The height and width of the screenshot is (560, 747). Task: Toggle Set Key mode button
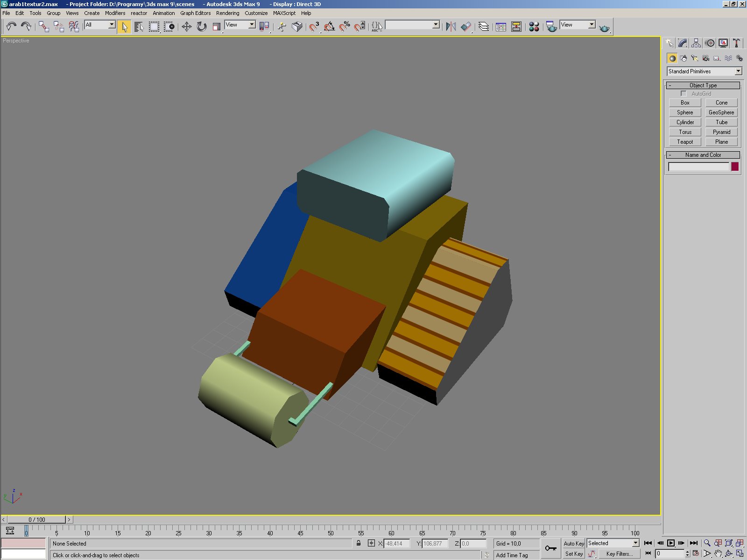pos(574,554)
